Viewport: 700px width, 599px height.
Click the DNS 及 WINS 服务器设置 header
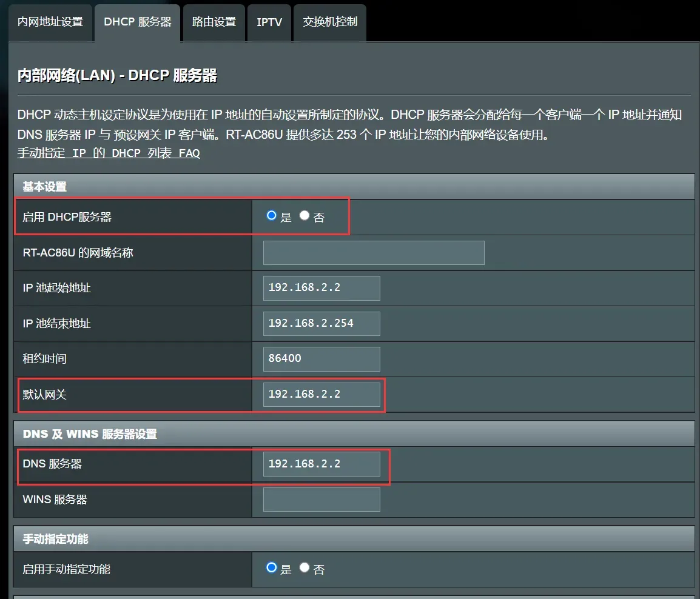click(354, 434)
